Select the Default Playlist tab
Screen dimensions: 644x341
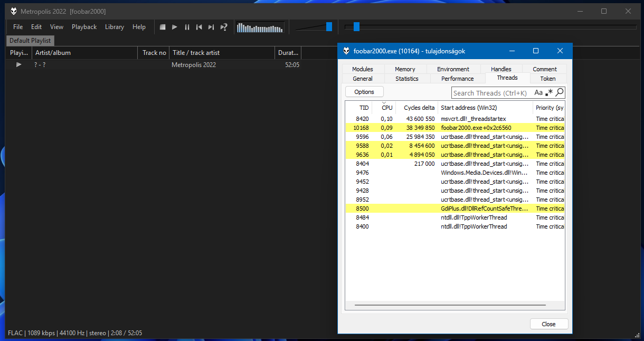tap(30, 41)
